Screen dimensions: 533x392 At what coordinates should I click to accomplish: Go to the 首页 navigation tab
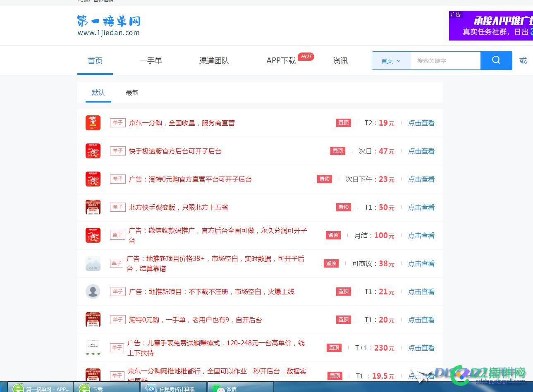pyautogui.click(x=95, y=61)
